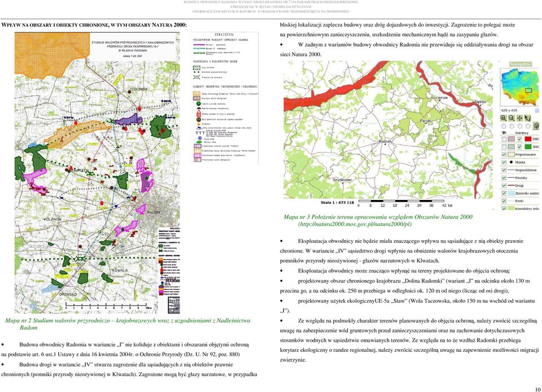Click the Dęblin label on the Natura map
The width and height of the screenshot is (542, 392).
(480, 102)
